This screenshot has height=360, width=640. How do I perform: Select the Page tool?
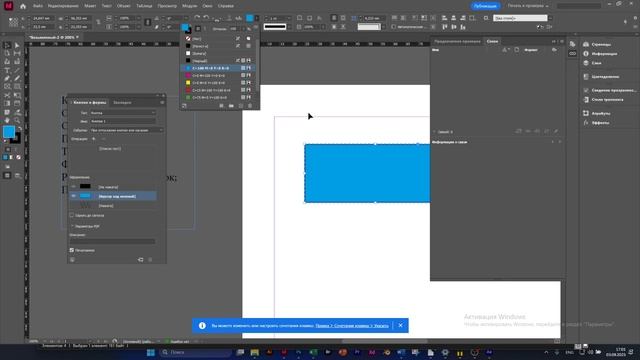(x=7, y=53)
